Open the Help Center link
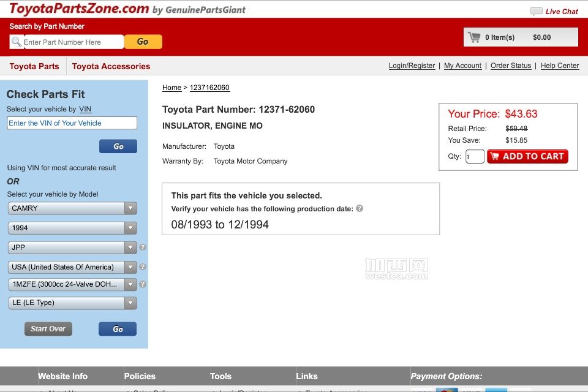The image size is (588, 392). 560,66
